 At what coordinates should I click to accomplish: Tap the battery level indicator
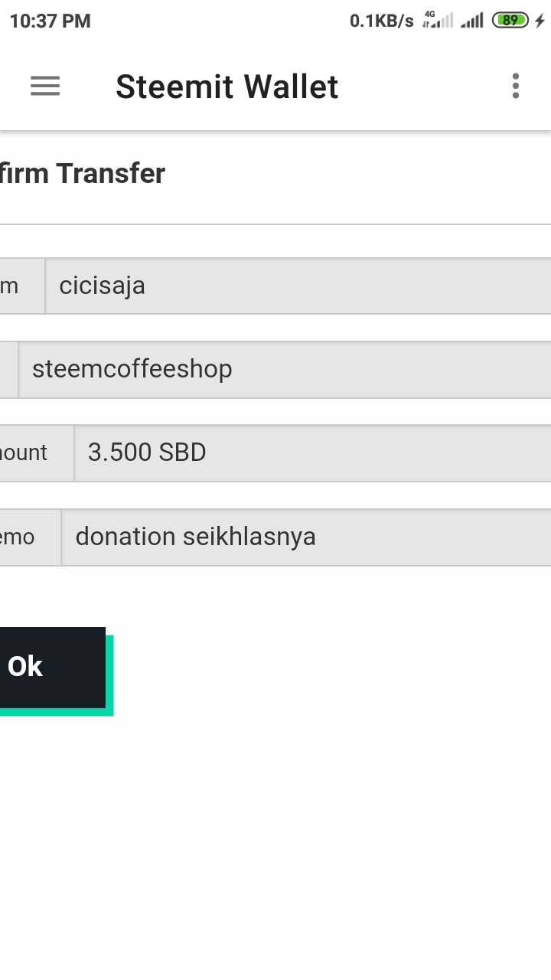click(510, 21)
